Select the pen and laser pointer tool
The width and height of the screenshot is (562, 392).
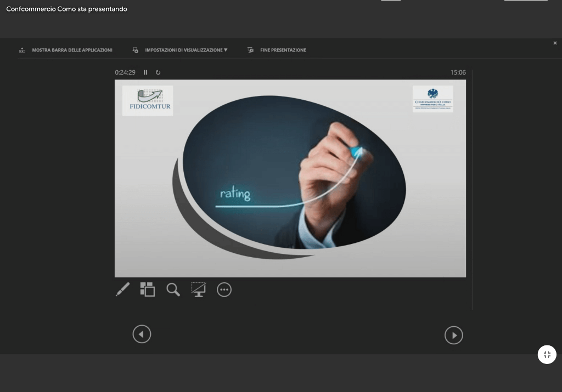click(123, 289)
